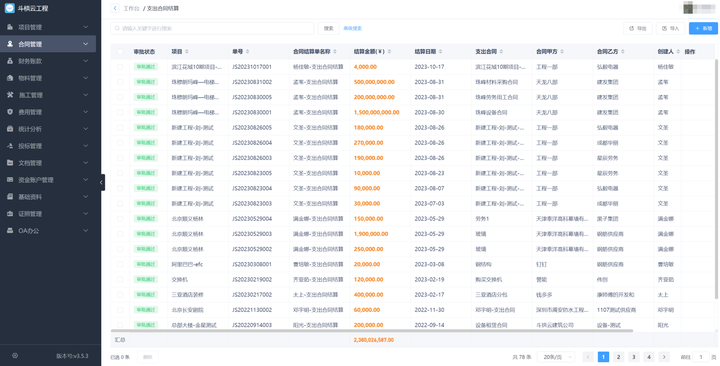Expand the OA办公 menu chevron
Viewport: 720px width, 366px height.
coord(85,231)
